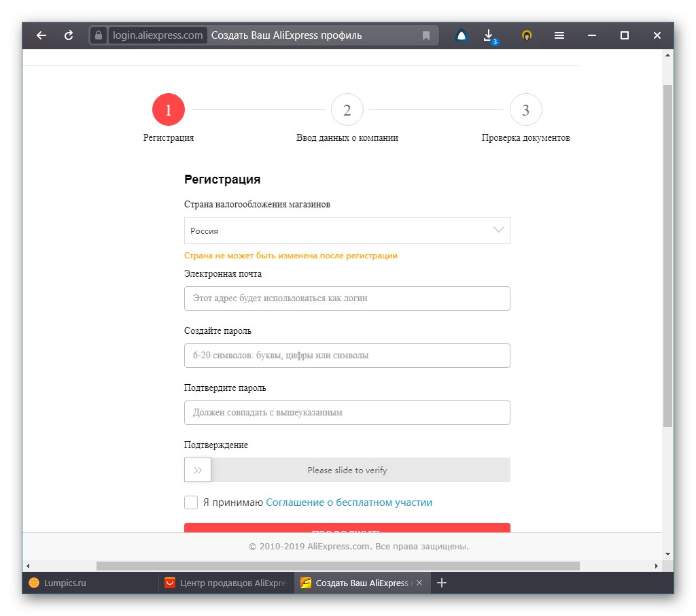Select the Lumpics.ru tab orange favicon
The image size is (696, 616).
point(34,583)
